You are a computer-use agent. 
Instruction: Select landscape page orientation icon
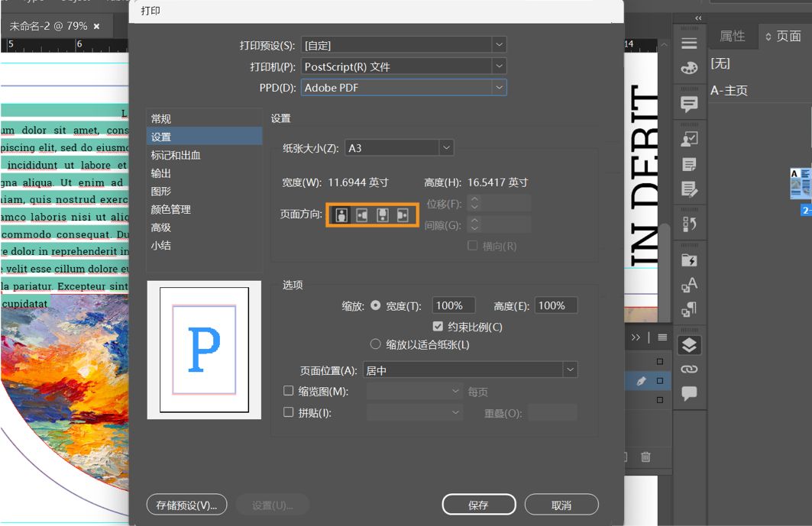[x=362, y=215]
